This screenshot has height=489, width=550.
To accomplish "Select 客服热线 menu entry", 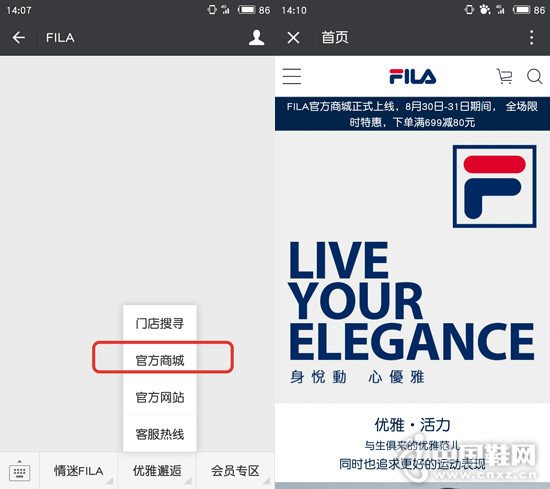I will pyautogui.click(x=160, y=434).
